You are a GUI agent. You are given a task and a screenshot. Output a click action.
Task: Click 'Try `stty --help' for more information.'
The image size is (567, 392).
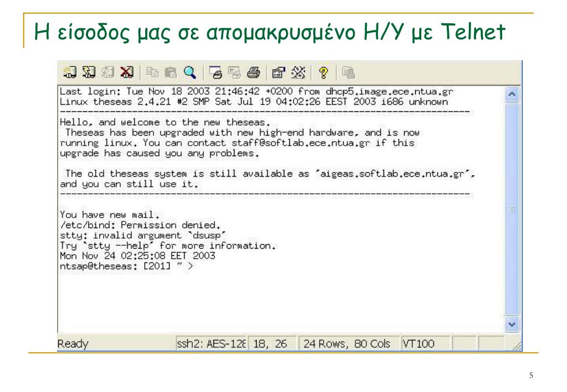tap(168, 246)
